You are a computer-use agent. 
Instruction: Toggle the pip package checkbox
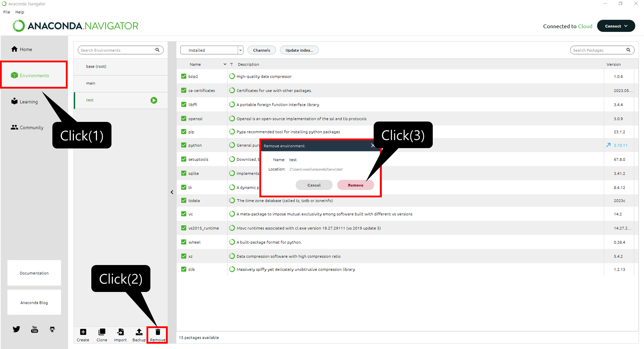[184, 131]
